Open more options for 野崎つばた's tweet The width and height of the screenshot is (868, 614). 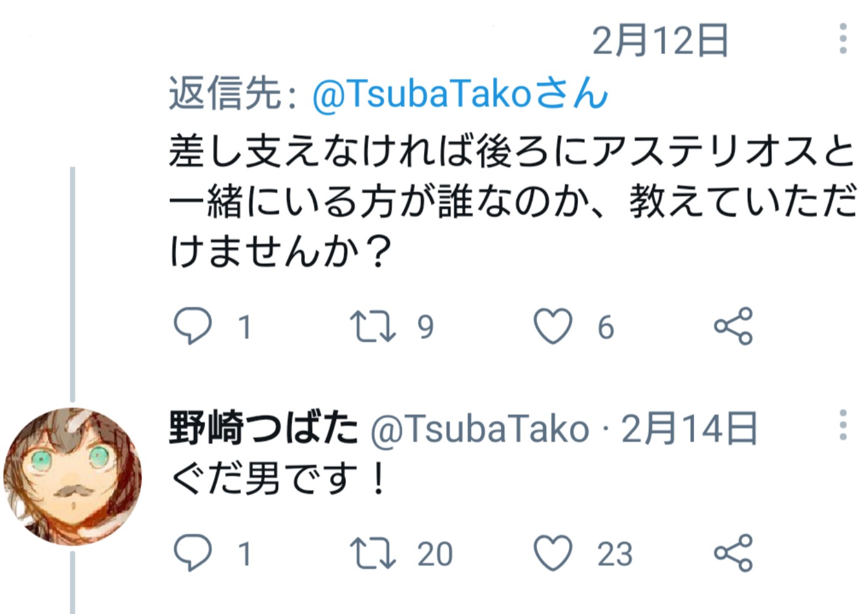(843, 425)
